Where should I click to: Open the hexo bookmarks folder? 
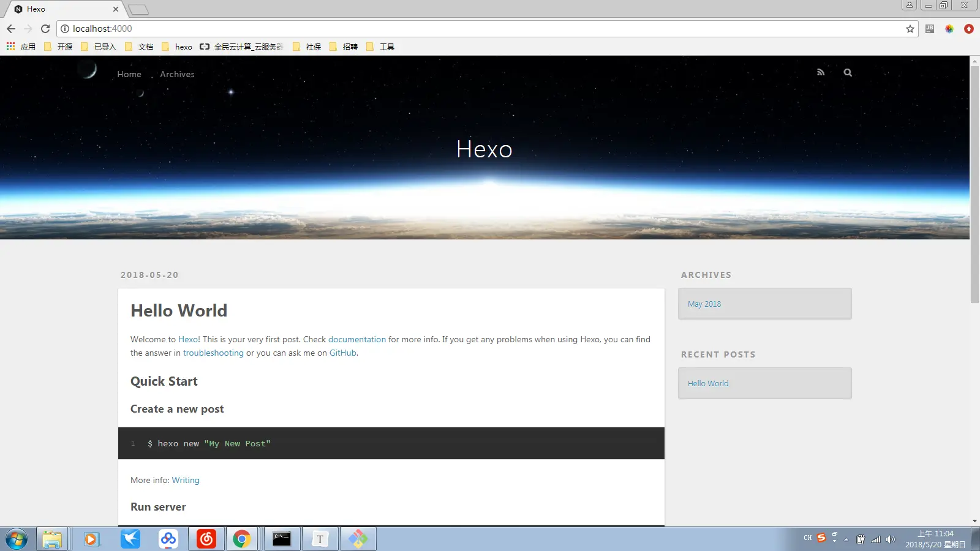177,47
